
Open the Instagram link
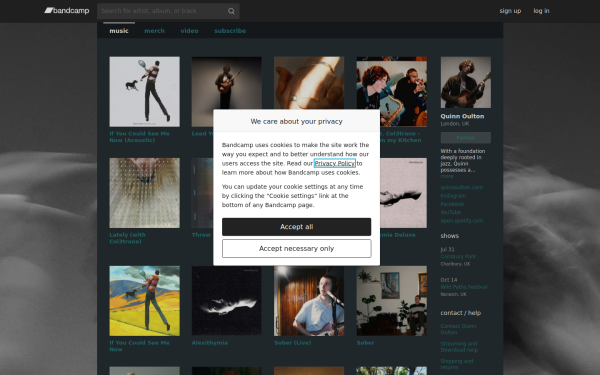tap(453, 196)
